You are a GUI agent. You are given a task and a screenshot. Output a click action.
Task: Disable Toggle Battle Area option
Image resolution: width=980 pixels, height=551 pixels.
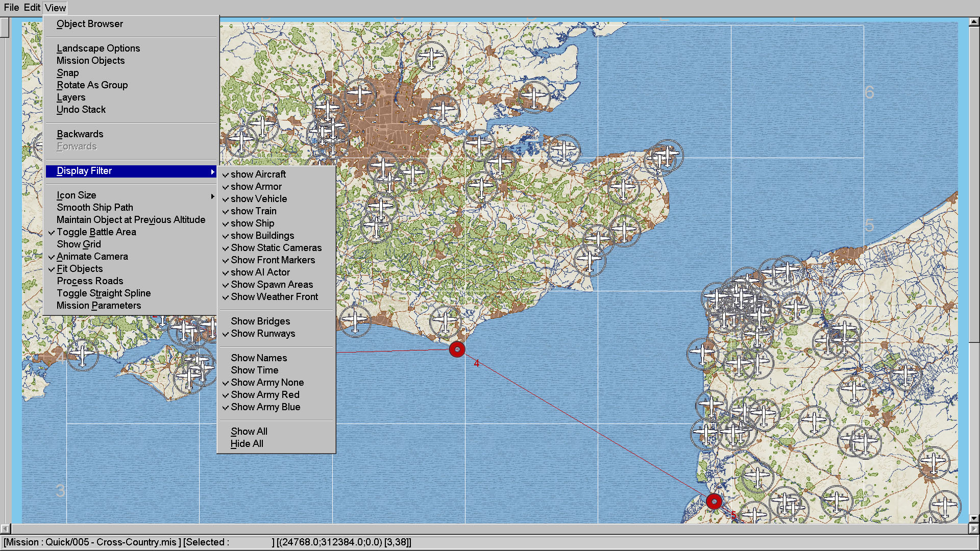point(96,232)
